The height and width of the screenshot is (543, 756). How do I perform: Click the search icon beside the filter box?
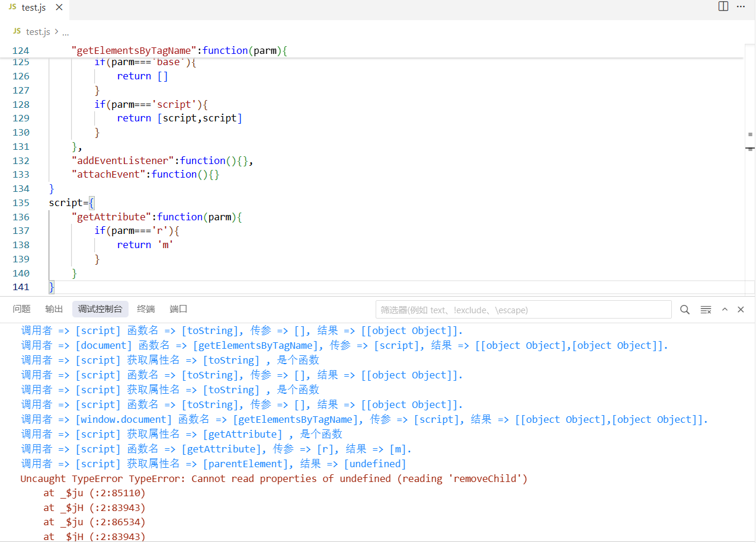685,310
